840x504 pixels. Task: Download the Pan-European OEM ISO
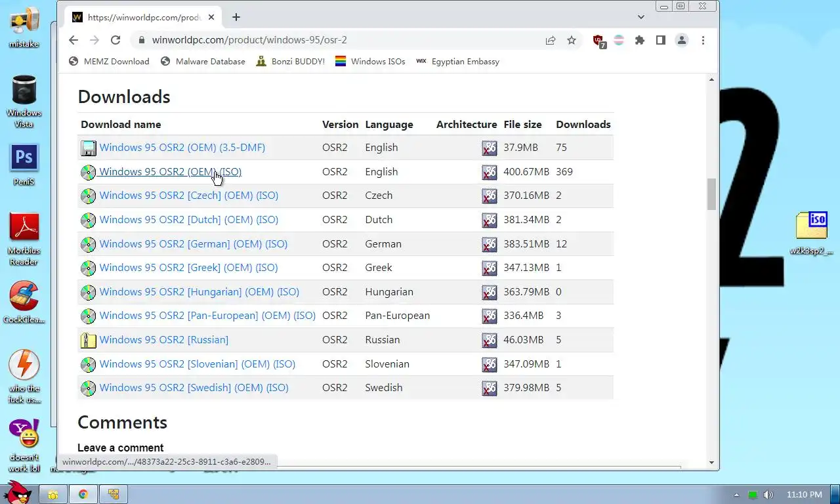(207, 316)
